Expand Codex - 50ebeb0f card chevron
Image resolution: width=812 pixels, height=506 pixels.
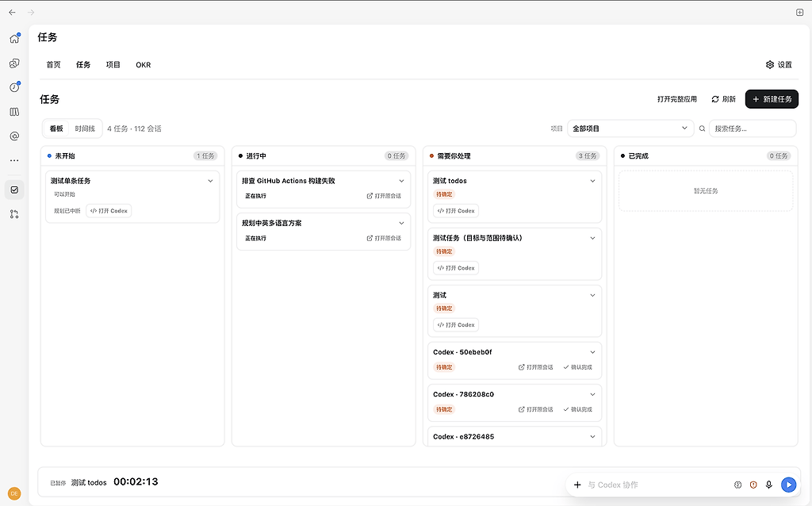592,352
